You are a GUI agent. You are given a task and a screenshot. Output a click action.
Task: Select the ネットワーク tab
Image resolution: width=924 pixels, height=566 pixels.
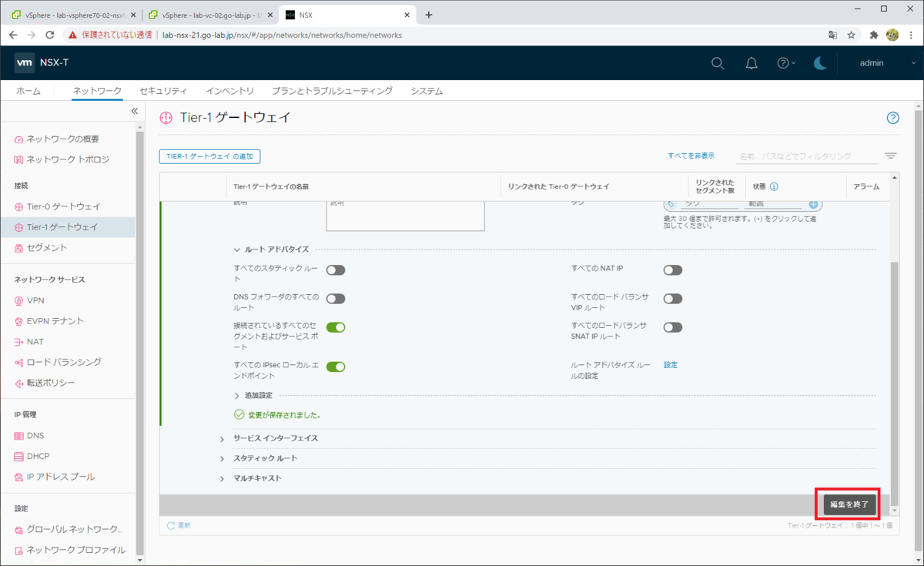click(97, 91)
